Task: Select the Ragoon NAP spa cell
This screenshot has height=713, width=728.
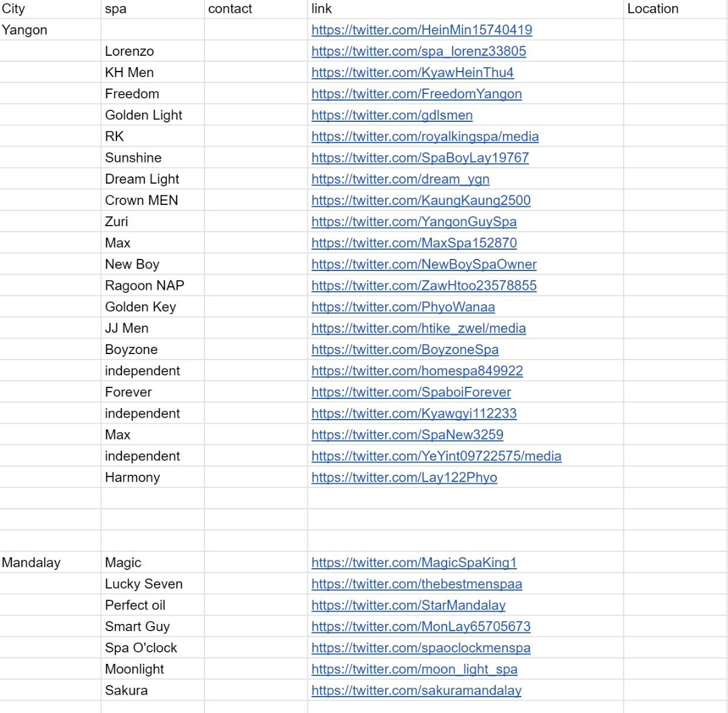Action: [x=153, y=286]
